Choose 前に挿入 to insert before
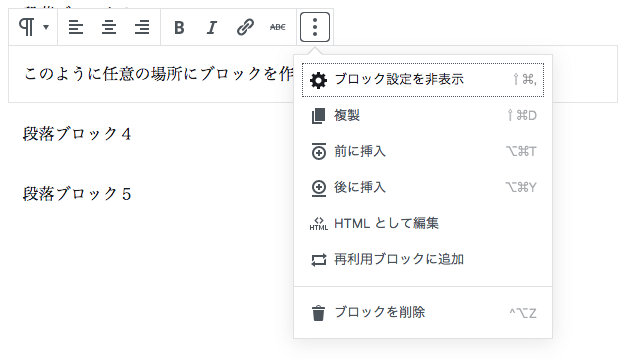 coord(423,152)
